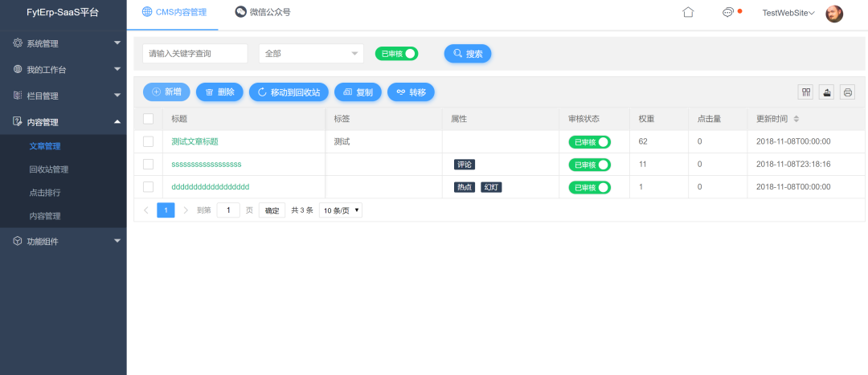Screen dimensions: 868x375
Task: Open the TestWebSite user dropdown
Action: 788,13
